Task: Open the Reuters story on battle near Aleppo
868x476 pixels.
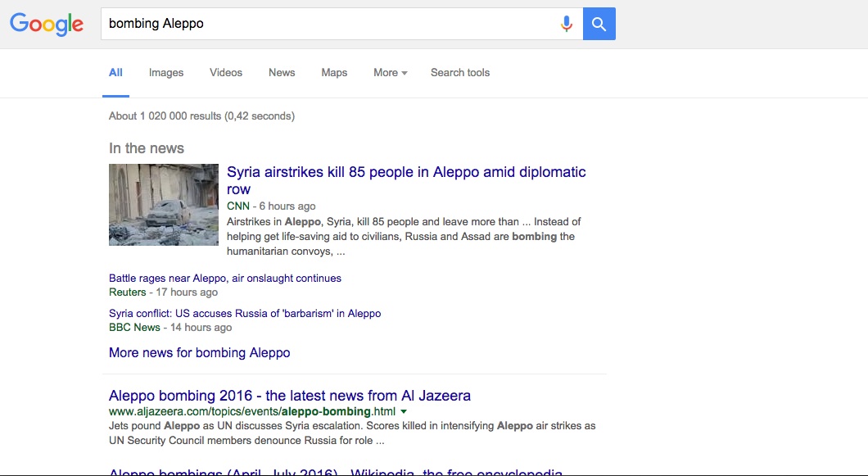Action: pos(225,278)
